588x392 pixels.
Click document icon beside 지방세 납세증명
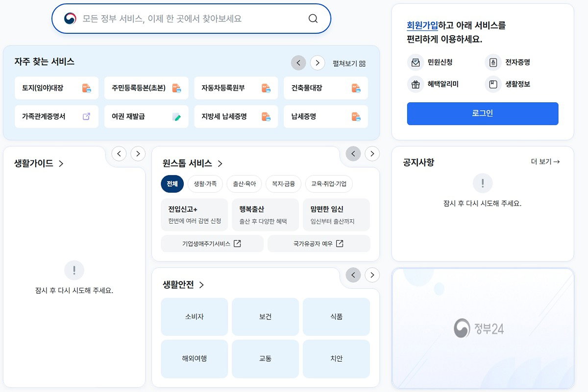[x=266, y=117]
